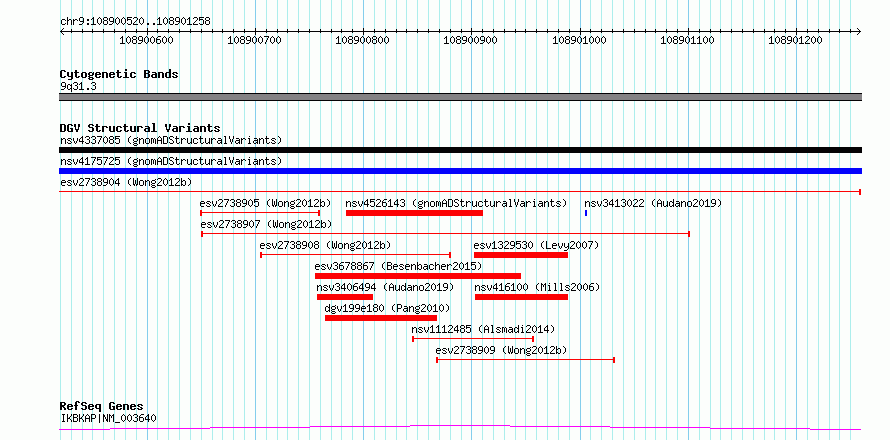Image resolution: width=890 pixels, height=440 pixels.
Task: Click the 9q31.3 band label
Action: pos(78,87)
